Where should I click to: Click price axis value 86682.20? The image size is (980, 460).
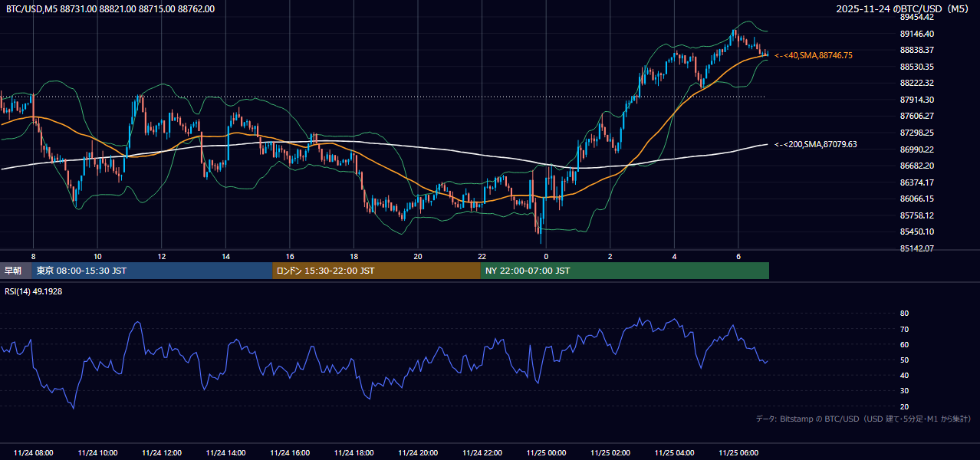click(916, 166)
